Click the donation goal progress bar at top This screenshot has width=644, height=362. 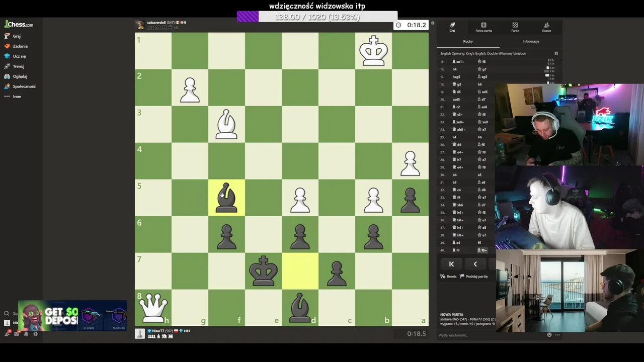point(317,17)
